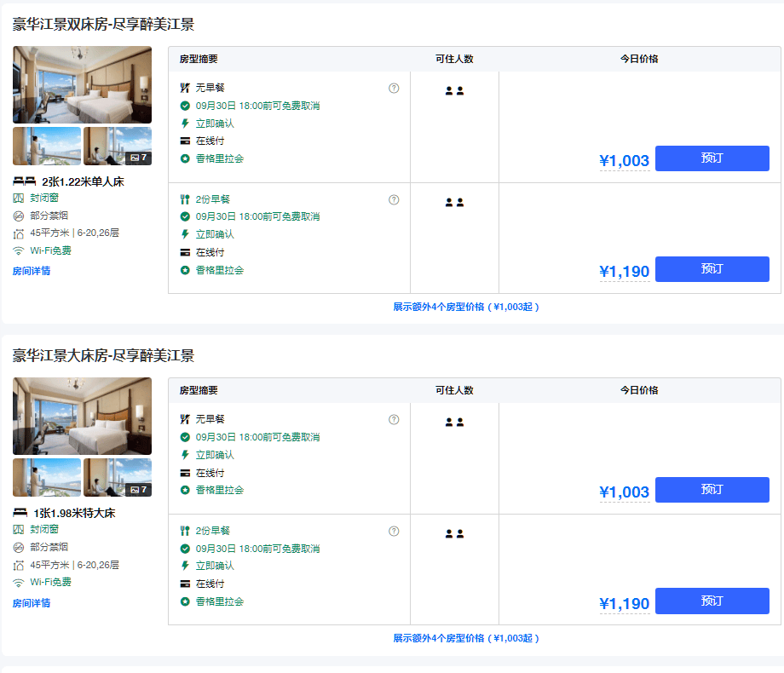Click 可住人数 header in king room table
This screenshot has width=784, height=673.
tap(454, 390)
